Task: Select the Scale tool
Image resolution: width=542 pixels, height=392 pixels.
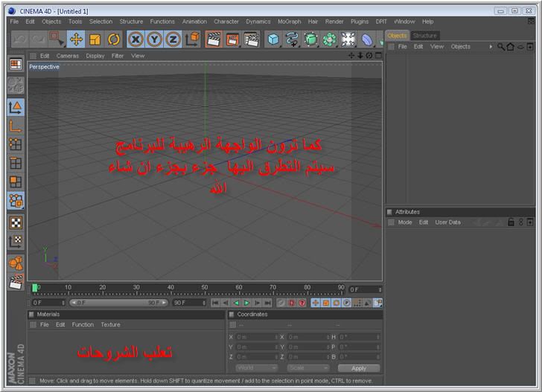Action: click(95, 39)
